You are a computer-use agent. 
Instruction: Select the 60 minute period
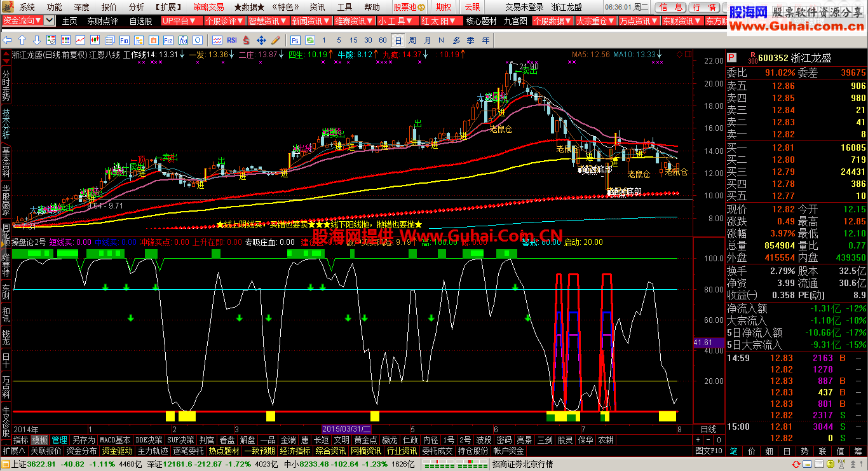click(383, 40)
